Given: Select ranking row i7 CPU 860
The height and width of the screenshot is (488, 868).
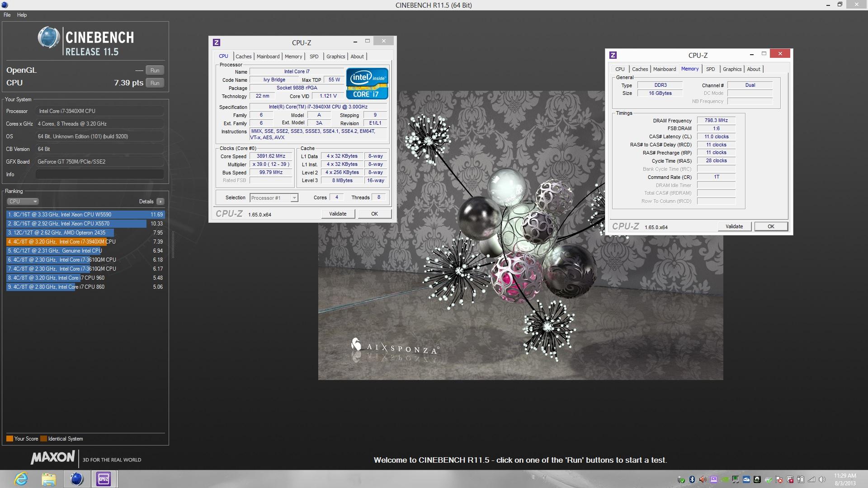Looking at the screenshot, I should pyautogui.click(x=85, y=287).
